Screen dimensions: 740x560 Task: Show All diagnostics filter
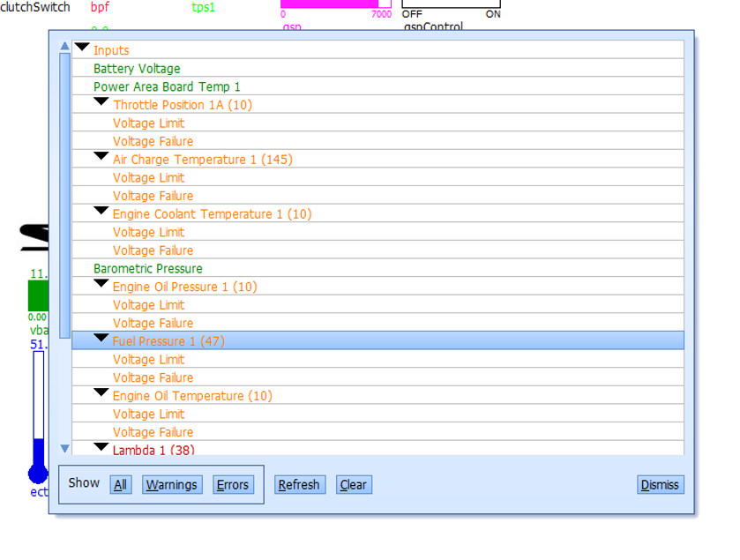point(121,484)
